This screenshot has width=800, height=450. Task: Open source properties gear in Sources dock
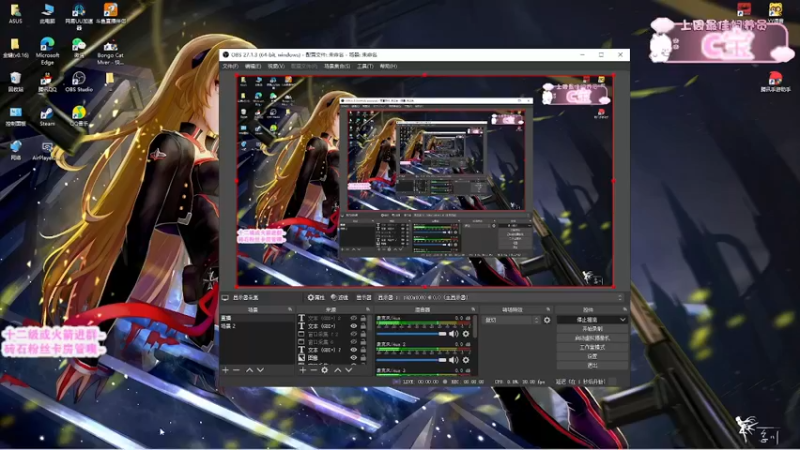click(324, 370)
